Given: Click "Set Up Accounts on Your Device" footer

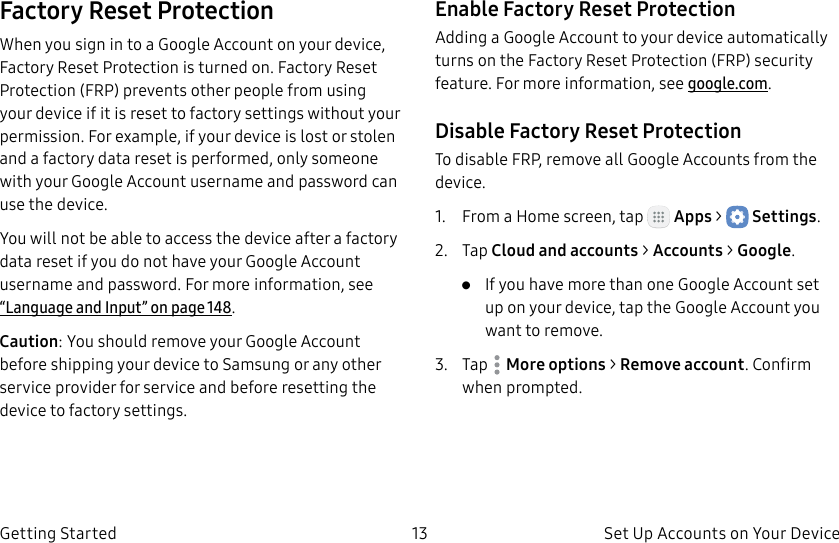Looking at the screenshot, I should tap(720, 533).
